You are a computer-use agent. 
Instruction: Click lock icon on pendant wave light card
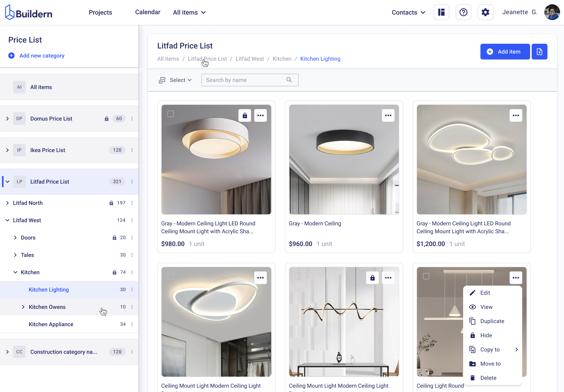point(372,278)
